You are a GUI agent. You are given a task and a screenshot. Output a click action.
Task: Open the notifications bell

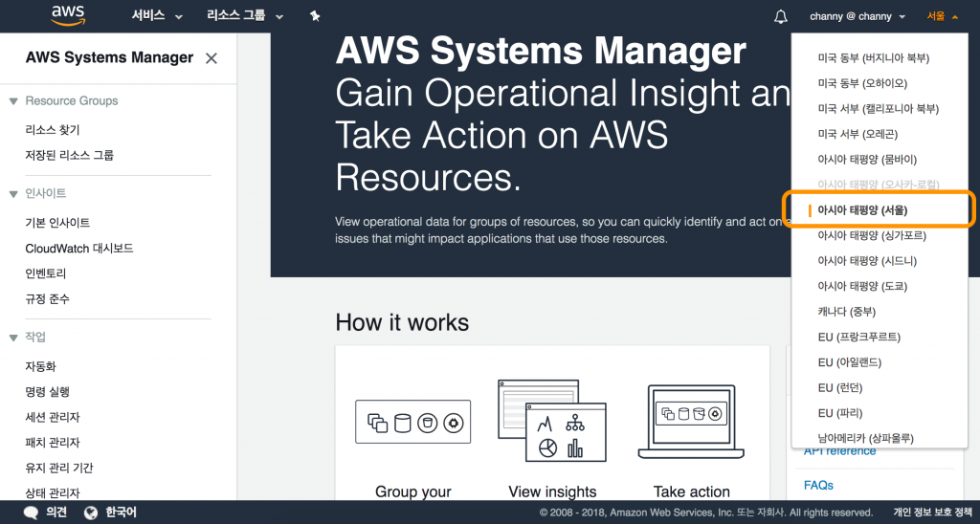781,17
